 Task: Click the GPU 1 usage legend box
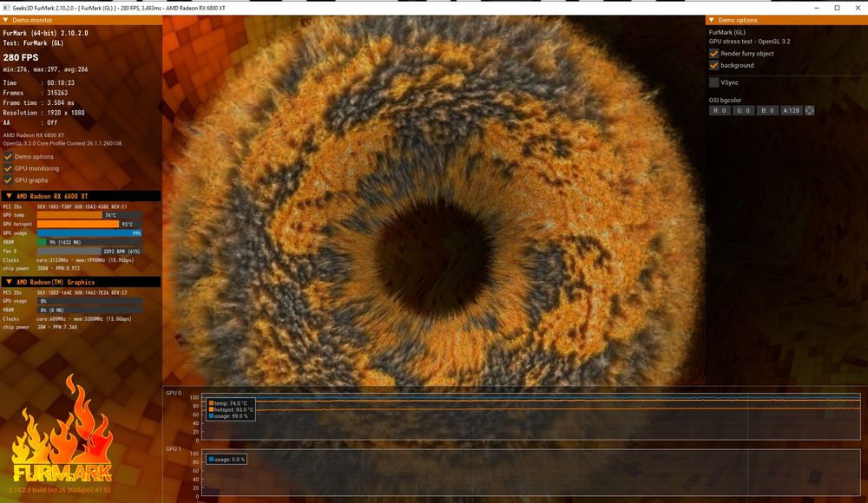tap(227, 460)
